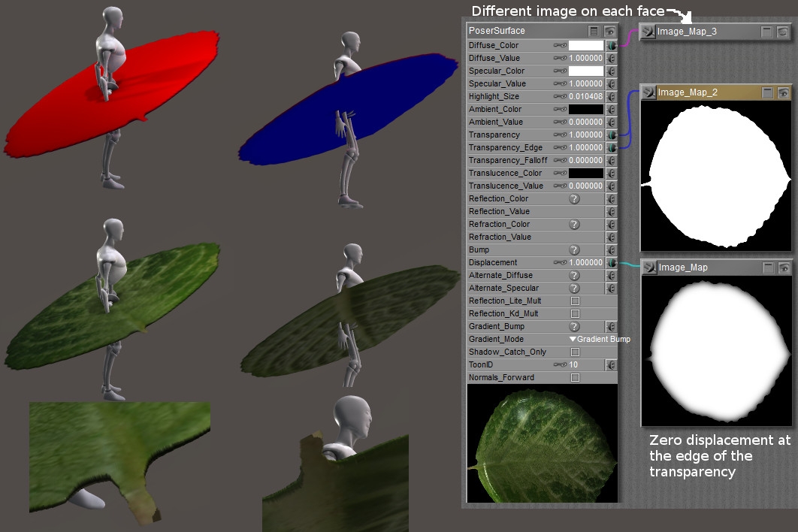Click the Alternate_Specular question mark icon

point(575,288)
